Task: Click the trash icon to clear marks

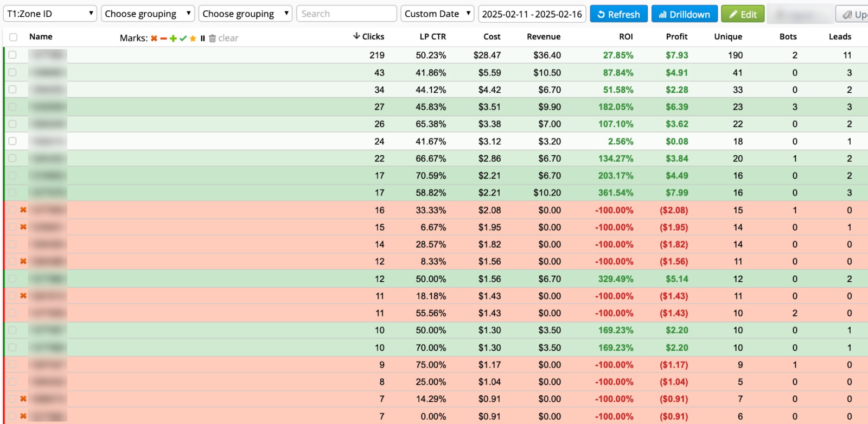Action: coord(213,38)
